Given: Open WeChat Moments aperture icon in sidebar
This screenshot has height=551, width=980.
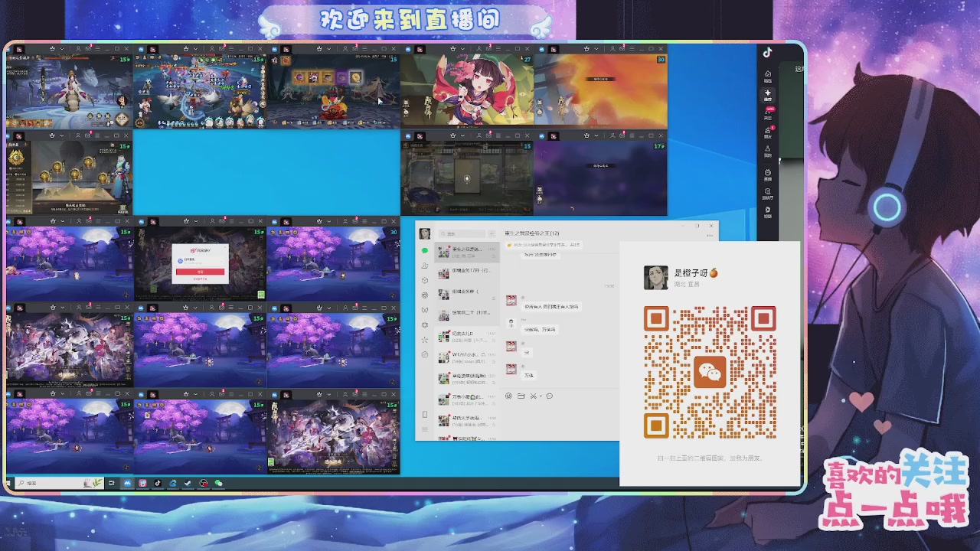Looking at the screenshot, I should pos(425,295).
